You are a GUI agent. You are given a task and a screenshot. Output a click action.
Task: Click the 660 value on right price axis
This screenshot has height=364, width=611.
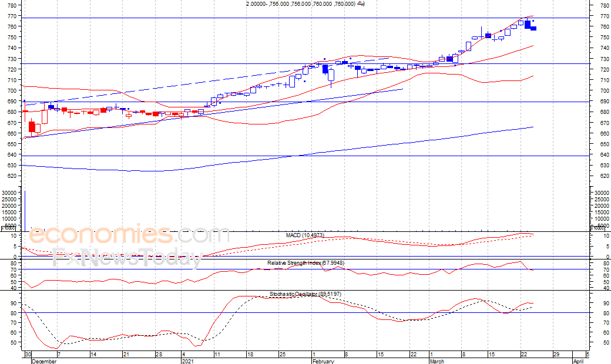click(x=605, y=133)
